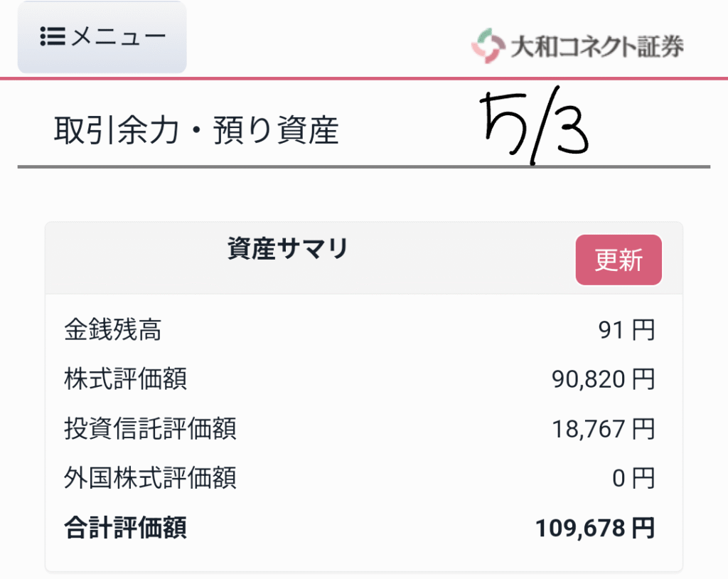Click the 取引余力・預り資産 page heading
Screen dimensions: 728x579
point(196,131)
